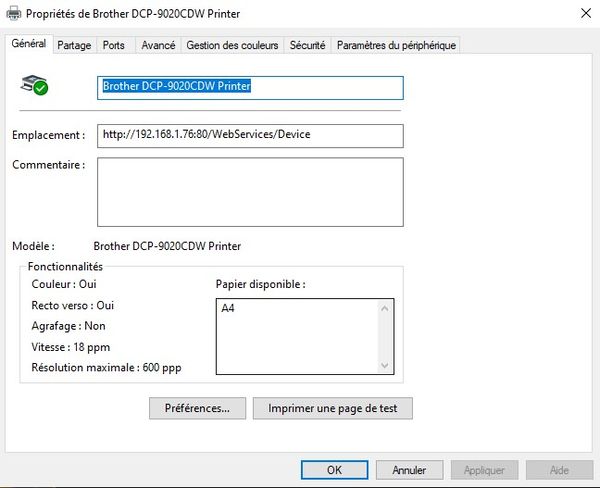The width and height of the screenshot is (600, 488).
Task: Click the printer icon in title bar
Action: 14,13
